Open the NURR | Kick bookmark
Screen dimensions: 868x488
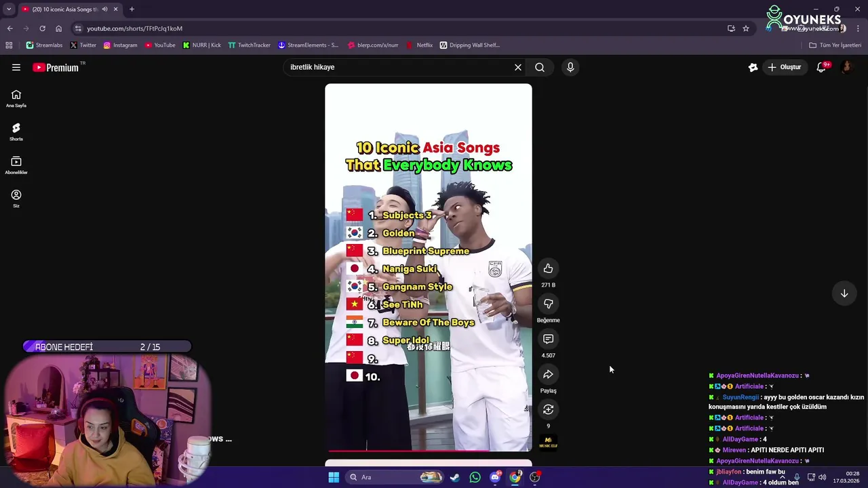pyautogui.click(x=202, y=45)
